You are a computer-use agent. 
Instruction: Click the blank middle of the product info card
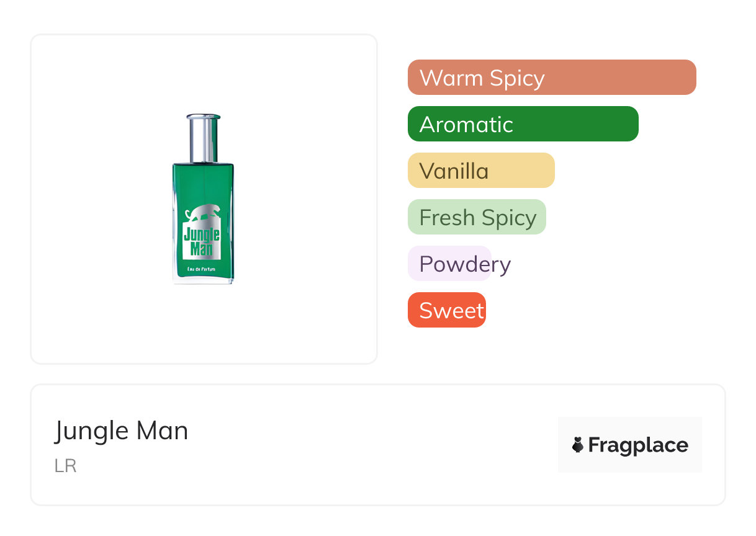372,445
